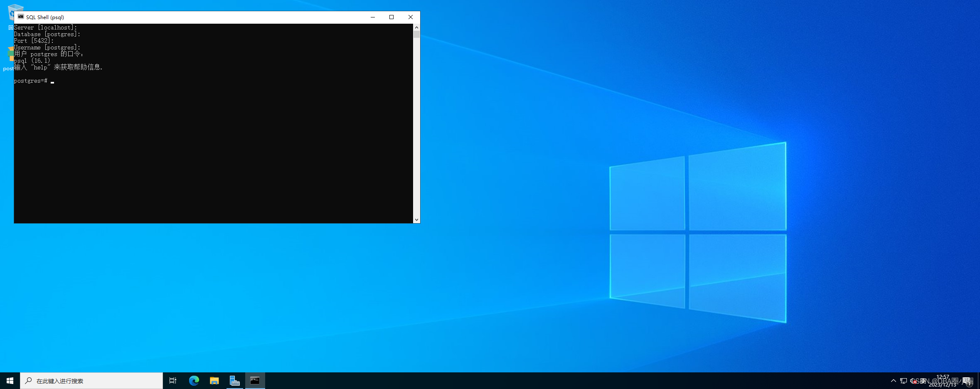This screenshot has width=980, height=389.
Task: Click the muted volume tray icon
Action: [913, 381]
